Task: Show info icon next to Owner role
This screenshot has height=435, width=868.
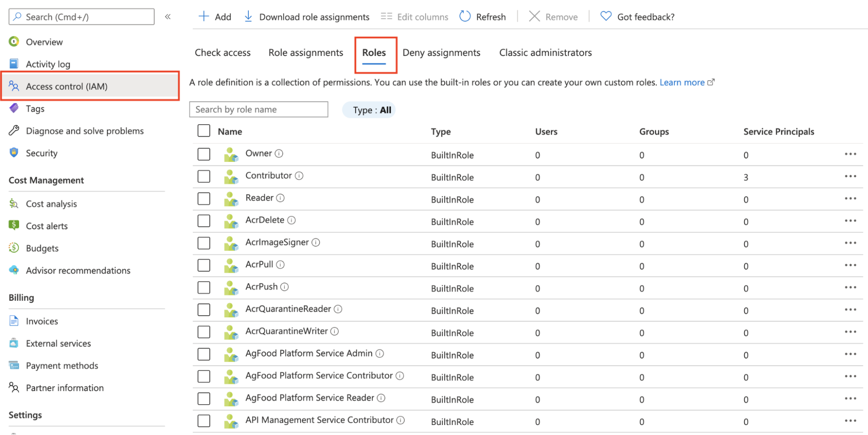Action: [x=279, y=153]
